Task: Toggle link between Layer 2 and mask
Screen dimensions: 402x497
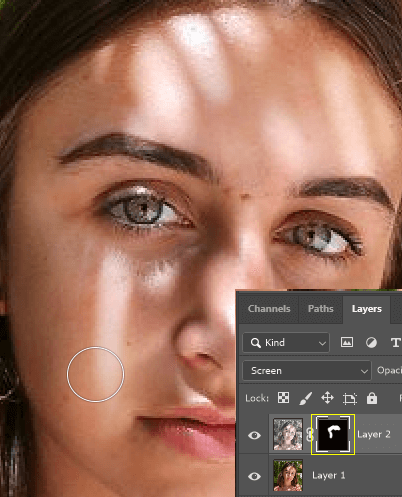Action: coord(309,435)
